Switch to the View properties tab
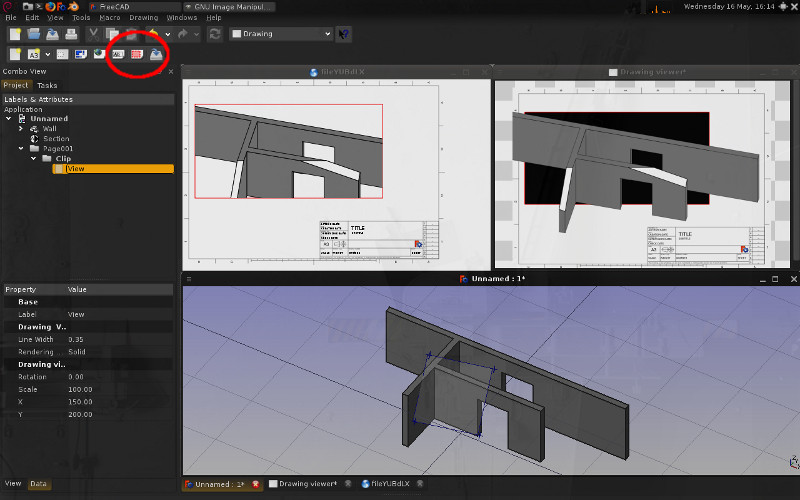This screenshot has height=500, width=800. (13, 483)
